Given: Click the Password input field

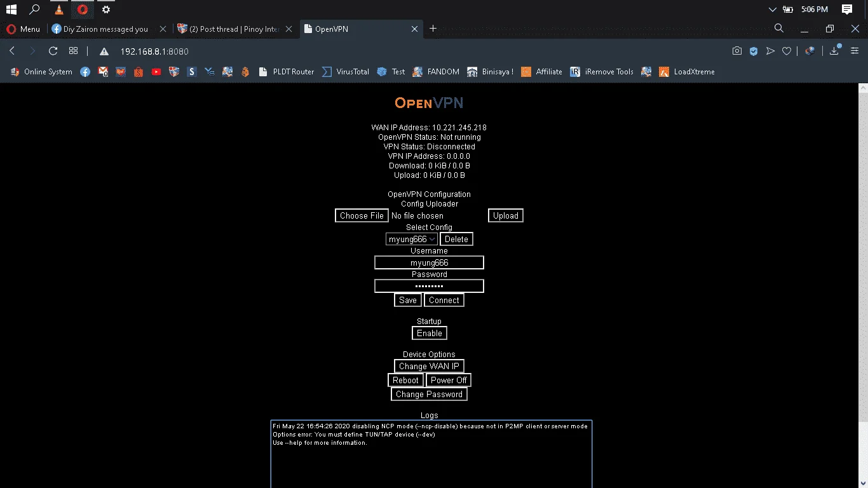Looking at the screenshot, I should [x=429, y=286].
